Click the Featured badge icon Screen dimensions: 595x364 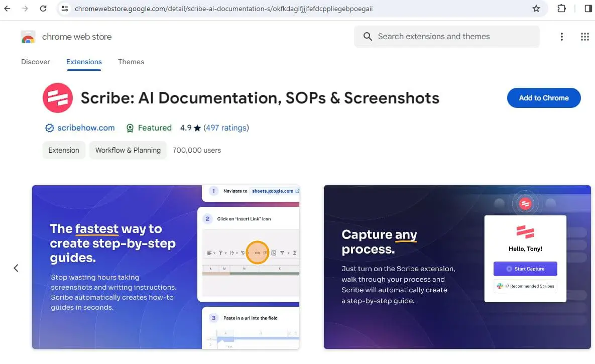click(x=130, y=128)
